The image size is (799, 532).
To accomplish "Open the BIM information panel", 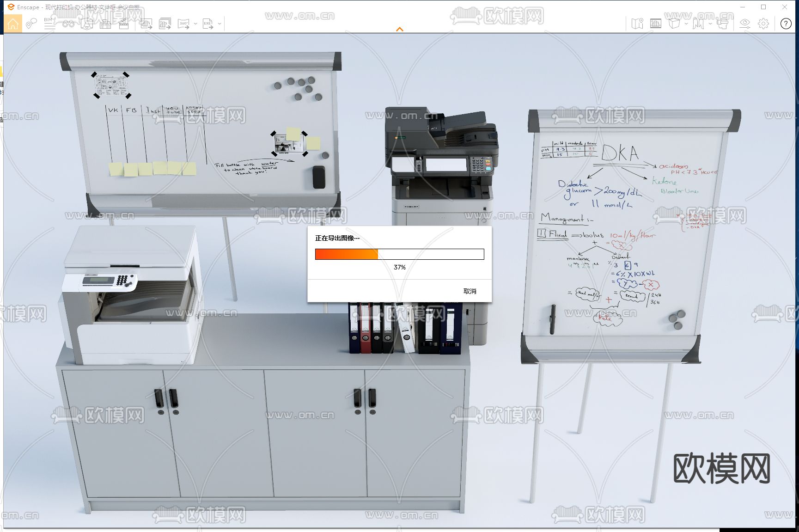I will (49, 24).
